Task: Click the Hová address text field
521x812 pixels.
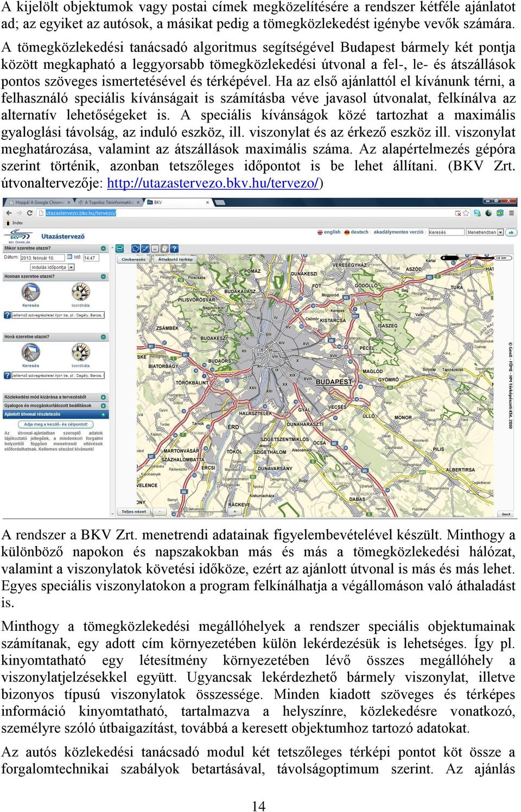Action: click(58, 375)
